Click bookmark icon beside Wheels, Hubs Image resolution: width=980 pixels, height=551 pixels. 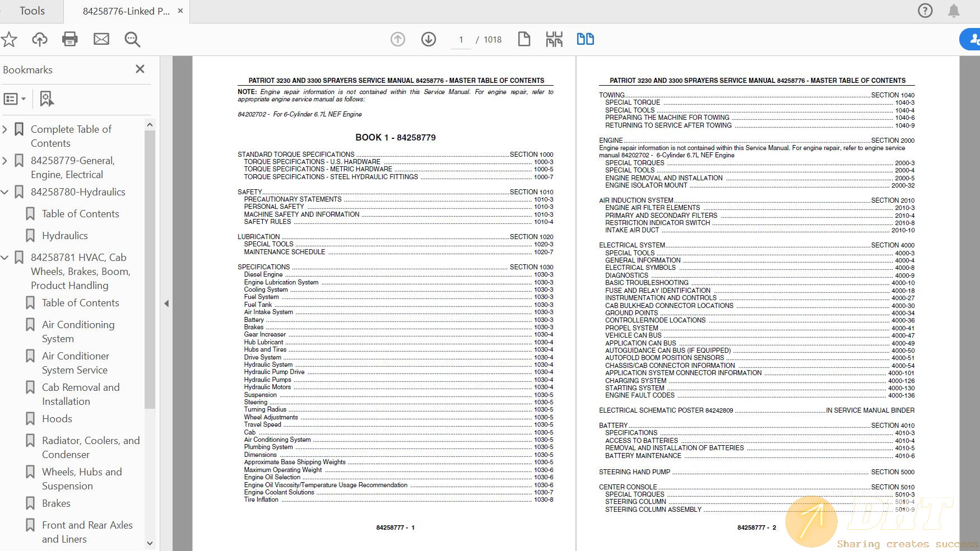coord(30,472)
